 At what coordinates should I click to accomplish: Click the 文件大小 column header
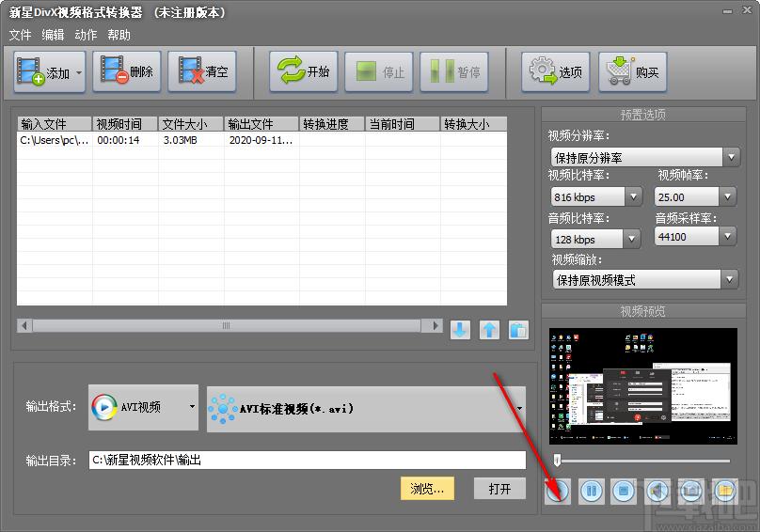coord(191,124)
